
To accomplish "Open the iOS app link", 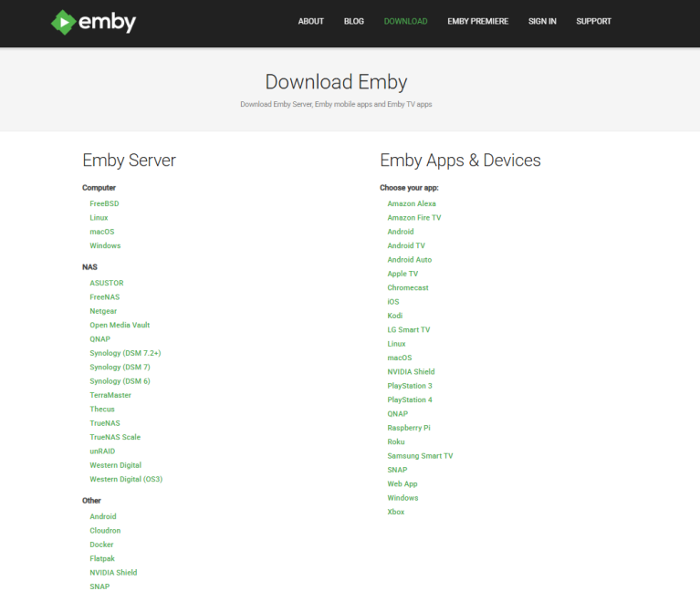I will click(392, 302).
